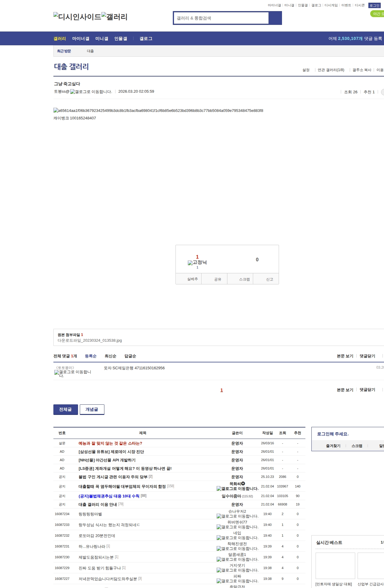Expand 연관 갤러리(1/8) list

coord(331,70)
